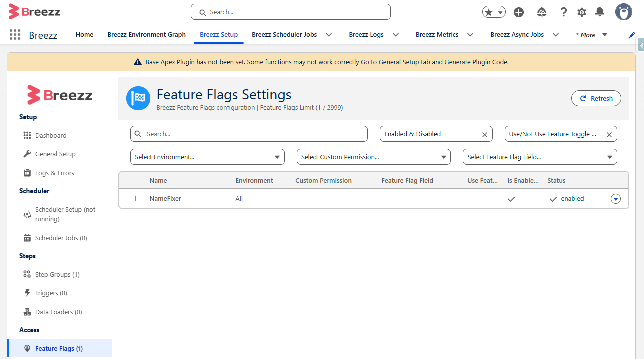Open the notifications bell icon
The height and width of the screenshot is (359, 644).
[600, 12]
